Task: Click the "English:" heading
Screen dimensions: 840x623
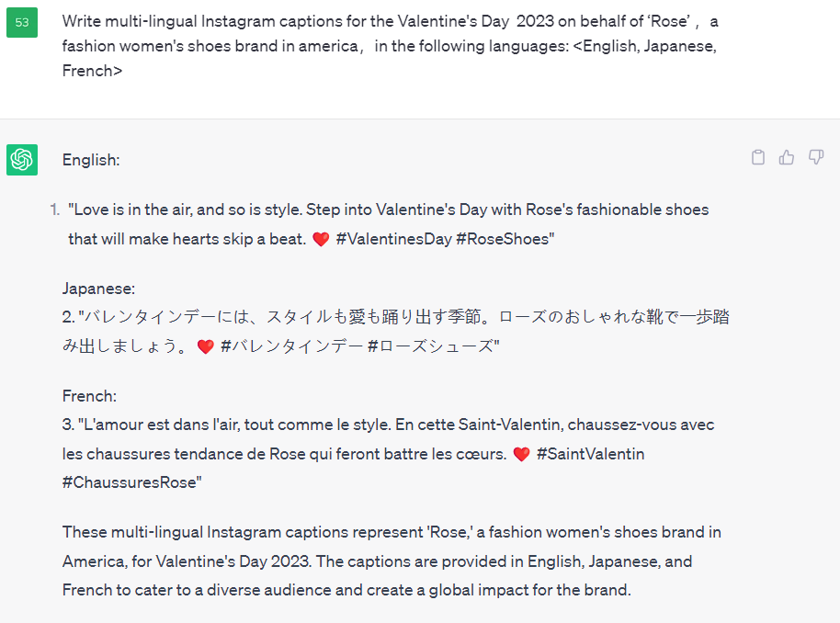Action: pos(91,160)
